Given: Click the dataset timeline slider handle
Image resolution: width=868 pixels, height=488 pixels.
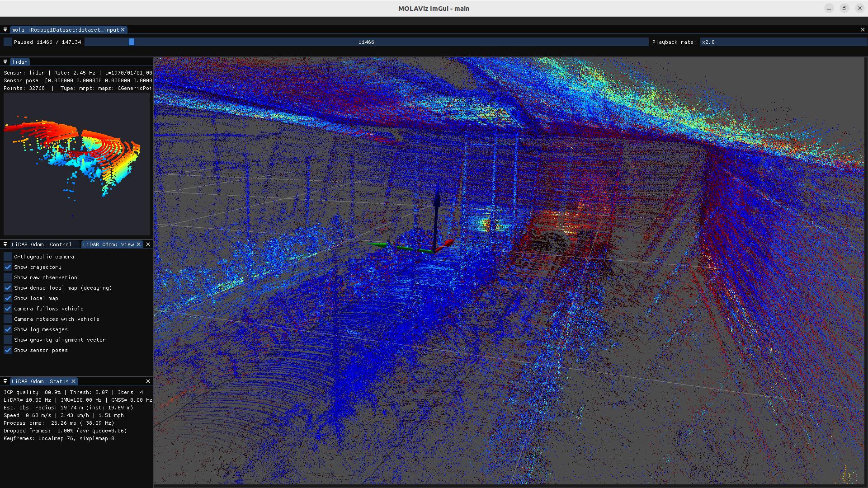Looking at the screenshot, I should [132, 42].
